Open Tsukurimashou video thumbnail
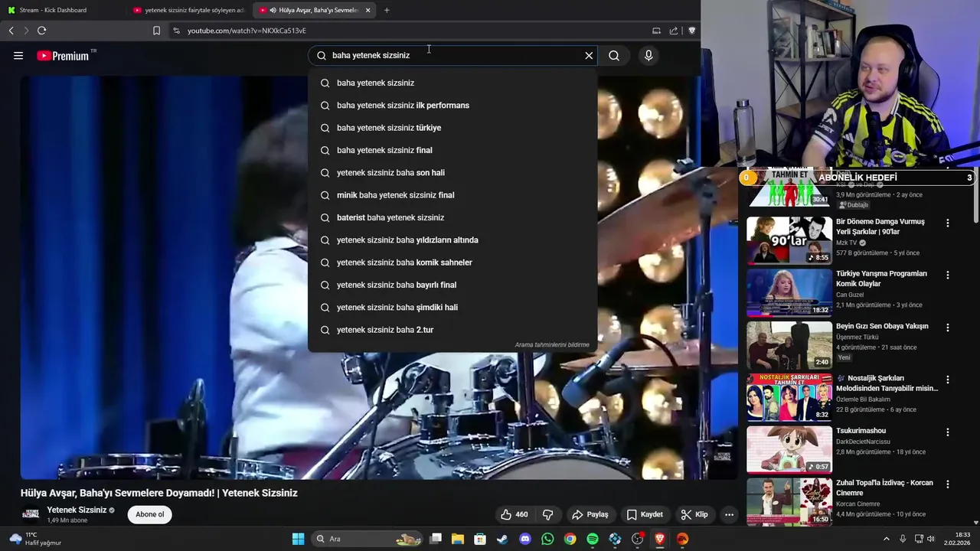The width and height of the screenshot is (980, 551). click(x=789, y=449)
